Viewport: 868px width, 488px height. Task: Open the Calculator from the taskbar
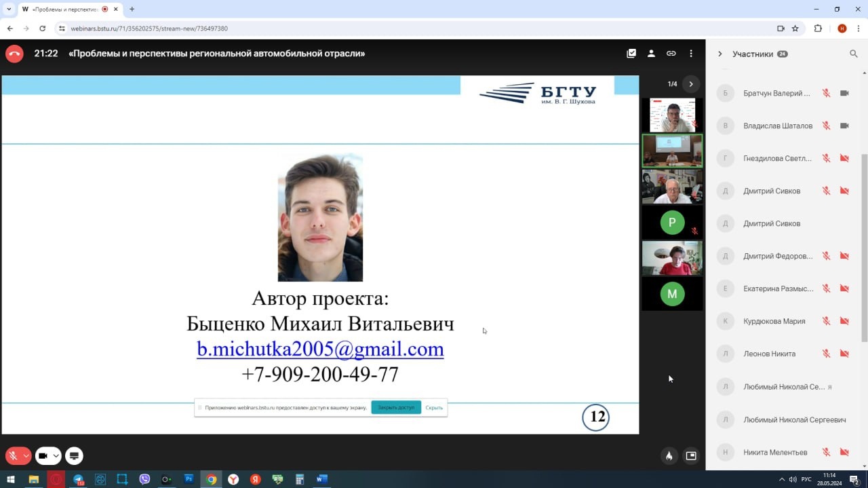tap(300, 479)
